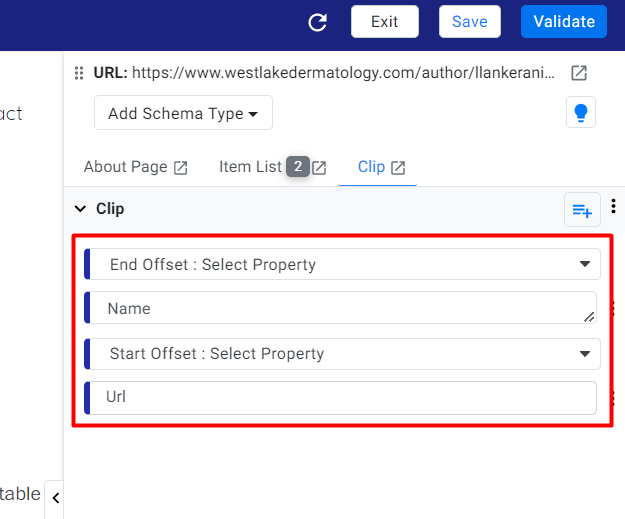Open End Offset Select Property dropdown

click(x=343, y=264)
